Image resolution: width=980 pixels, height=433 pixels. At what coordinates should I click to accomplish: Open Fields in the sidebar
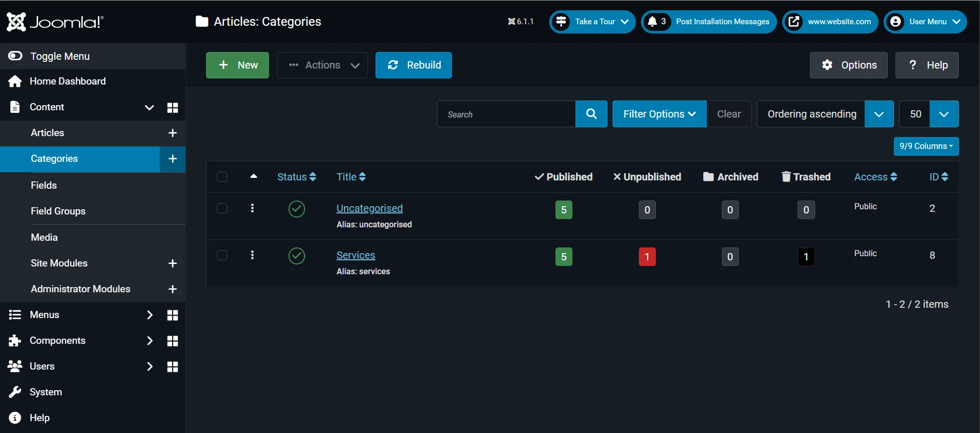coord(44,185)
